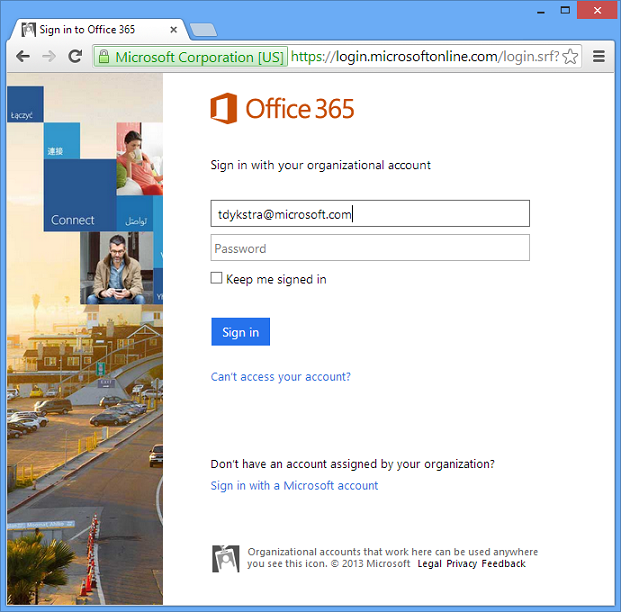Screen dimensions: 621x612
Task: Open the Chrome hamburger menu
Action: (x=599, y=56)
